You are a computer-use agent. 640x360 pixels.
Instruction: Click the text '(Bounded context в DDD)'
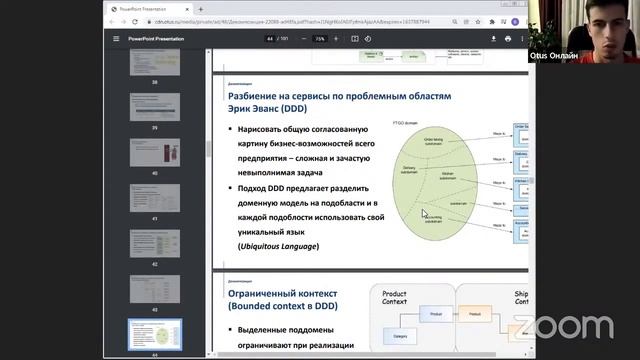pos(282,306)
